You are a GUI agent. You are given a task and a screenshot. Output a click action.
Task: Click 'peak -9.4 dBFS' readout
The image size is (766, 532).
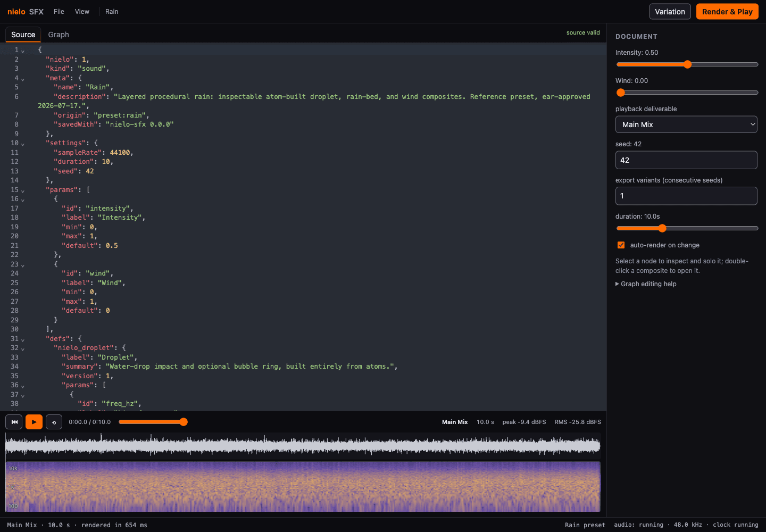[x=524, y=422]
